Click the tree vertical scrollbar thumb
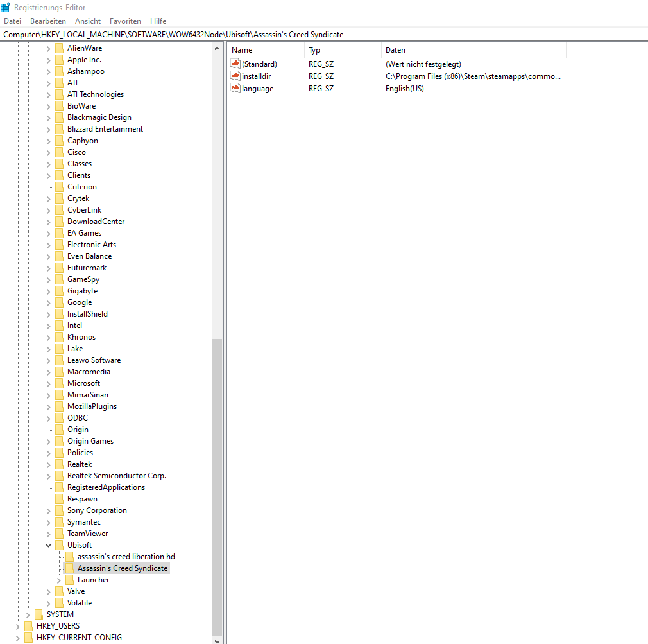The image size is (648, 644). click(217, 487)
